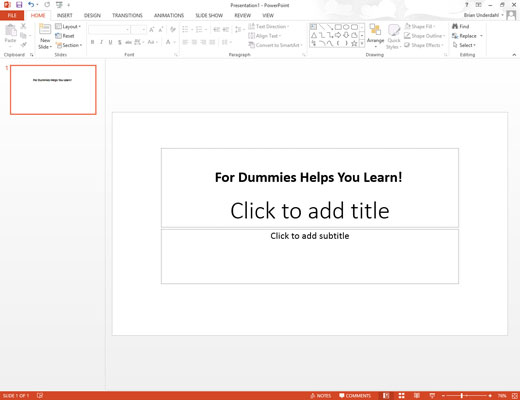Toggle Strikethrough formatting
The height and width of the screenshot is (400, 520).
pyautogui.click(x=128, y=42)
